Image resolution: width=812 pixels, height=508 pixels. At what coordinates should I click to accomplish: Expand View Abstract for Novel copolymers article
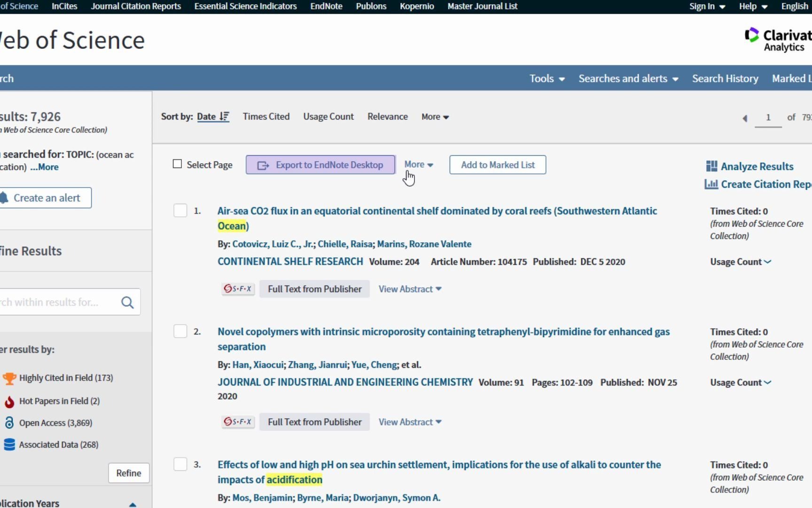pyautogui.click(x=410, y=422)
